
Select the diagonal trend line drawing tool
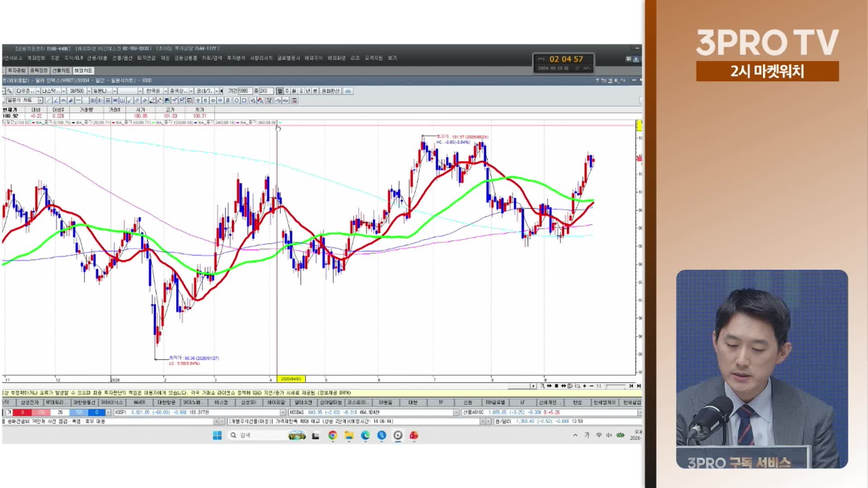coord(48,100)
